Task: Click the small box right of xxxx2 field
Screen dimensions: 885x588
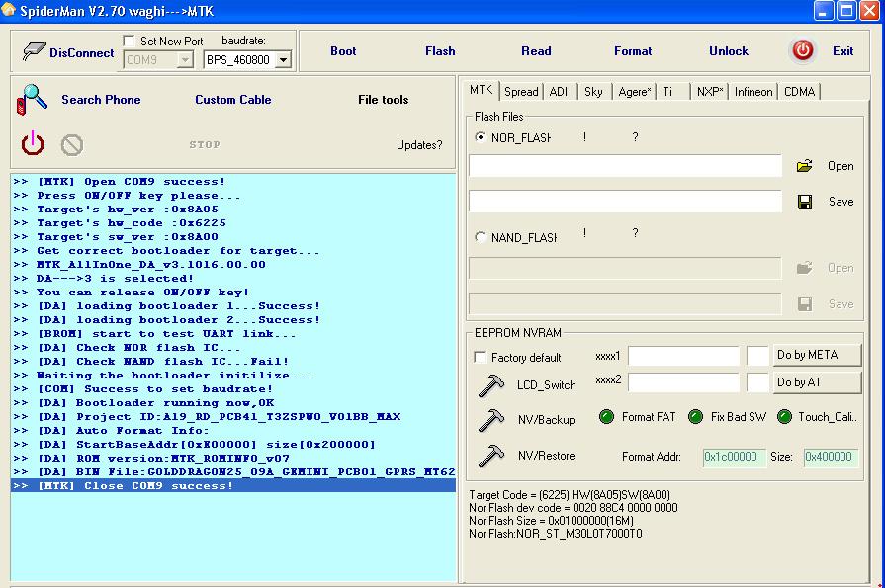Action: pos(758,382)
